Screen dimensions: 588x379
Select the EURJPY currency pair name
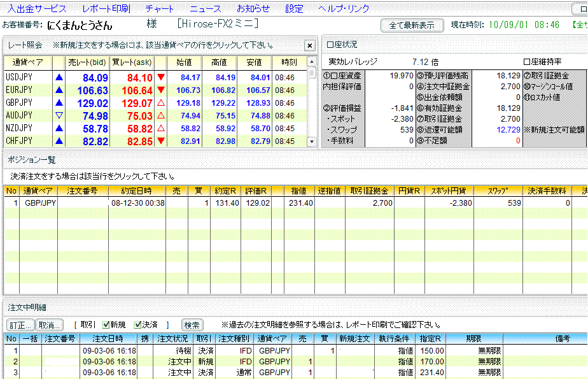pos(19,90)
